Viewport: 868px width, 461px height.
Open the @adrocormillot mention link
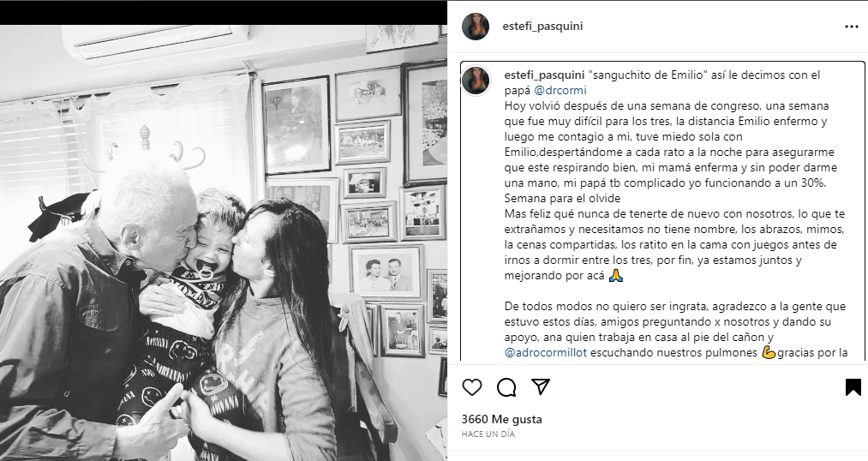tap(545, 352)
